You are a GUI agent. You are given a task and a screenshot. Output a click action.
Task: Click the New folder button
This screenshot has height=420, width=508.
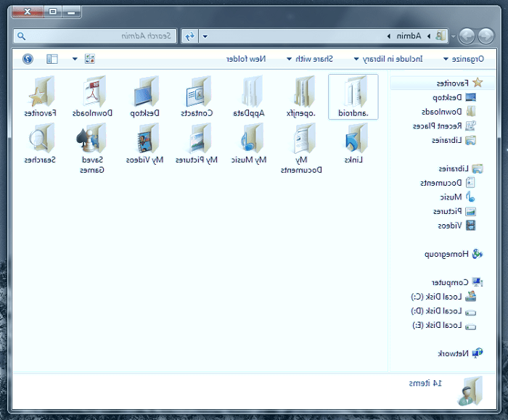tap(247, 59)
